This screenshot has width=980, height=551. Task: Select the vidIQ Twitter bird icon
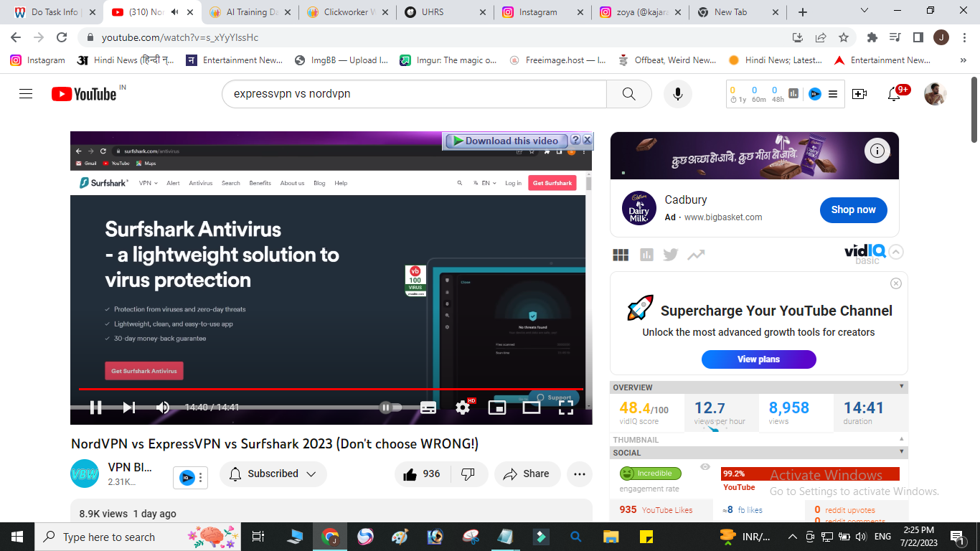[x=671, y=255]
